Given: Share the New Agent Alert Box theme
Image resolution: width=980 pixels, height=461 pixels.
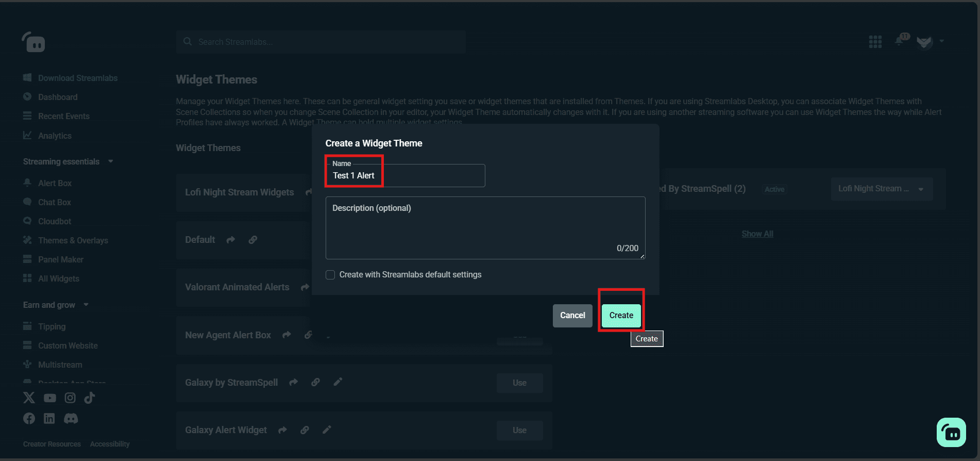Looking at the screenshot, I should point(286,335).
